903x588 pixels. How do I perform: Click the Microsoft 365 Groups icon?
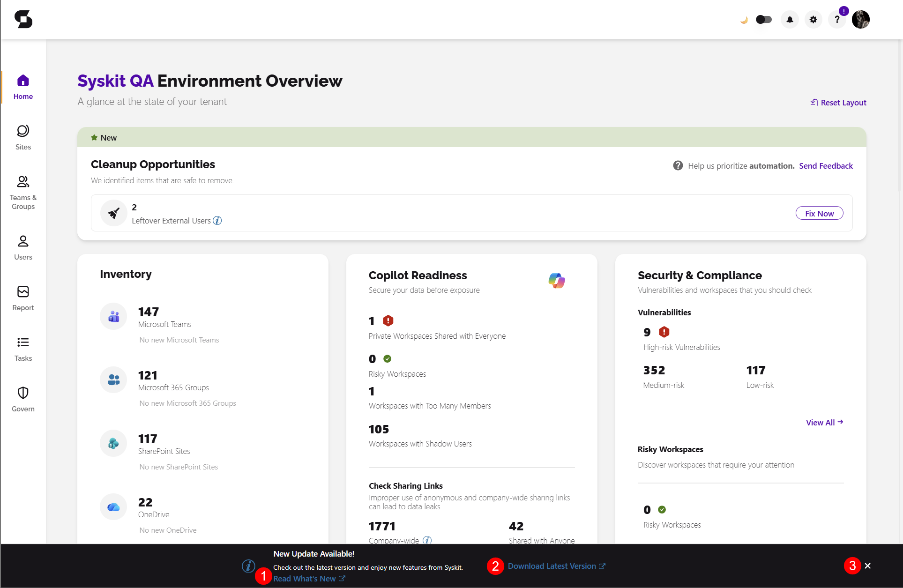pyautogui.click(x=113, y=380)
